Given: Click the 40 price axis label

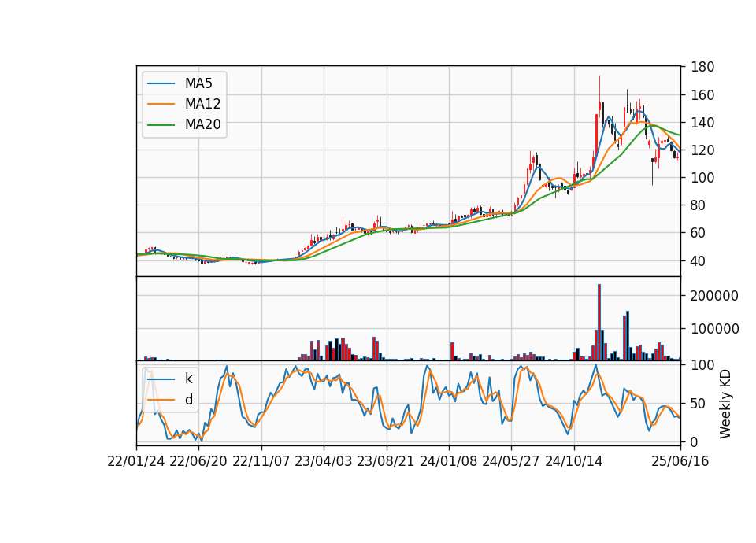Looking at the screenshot, I should pos(699,260).
